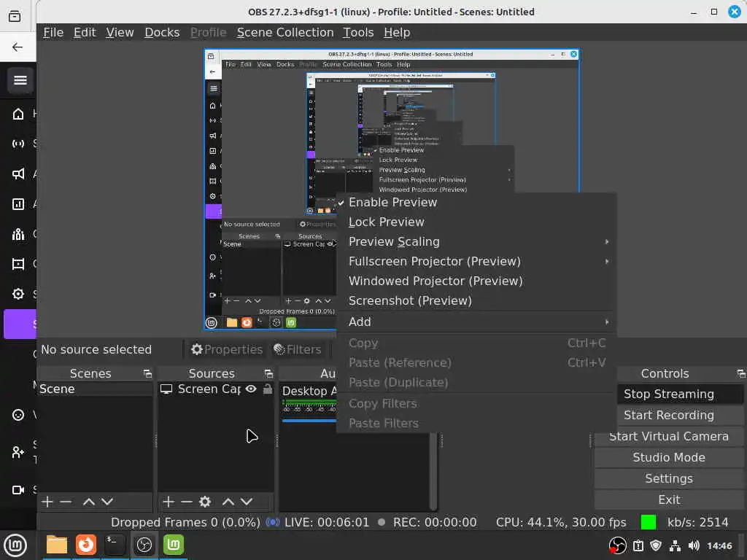Open the Tools menu
747x560 pixels.
click(358, 32)
